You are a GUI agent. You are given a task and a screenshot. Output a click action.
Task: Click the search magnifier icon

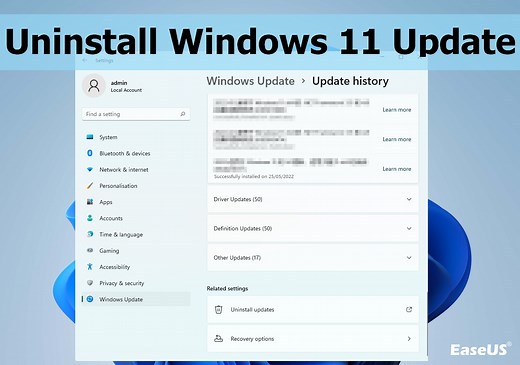click(183, 114)
